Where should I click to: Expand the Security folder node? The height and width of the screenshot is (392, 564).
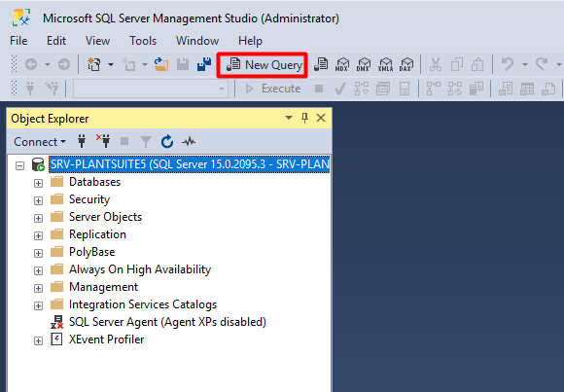pyautogui.click(x=38, y=200)
